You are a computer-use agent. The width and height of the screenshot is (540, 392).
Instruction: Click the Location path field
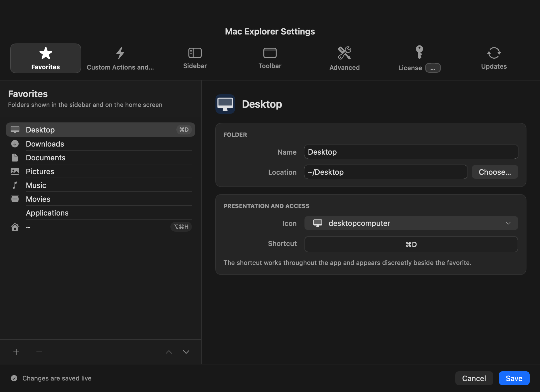[x=386, y=172]
